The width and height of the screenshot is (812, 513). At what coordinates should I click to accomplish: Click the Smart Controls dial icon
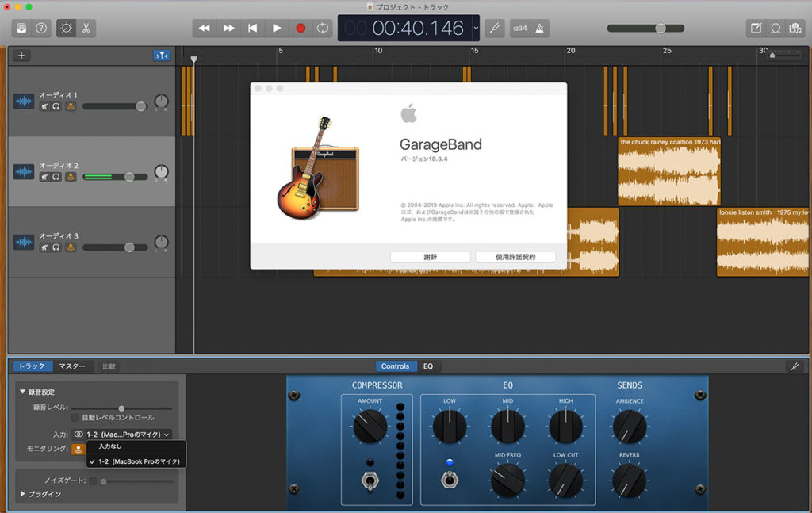click(66, 28)
